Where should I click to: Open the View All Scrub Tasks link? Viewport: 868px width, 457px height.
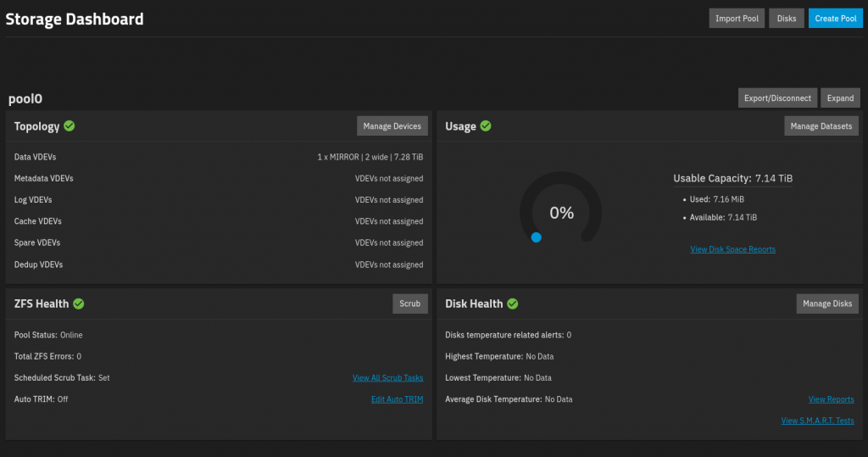coord(387,378)
